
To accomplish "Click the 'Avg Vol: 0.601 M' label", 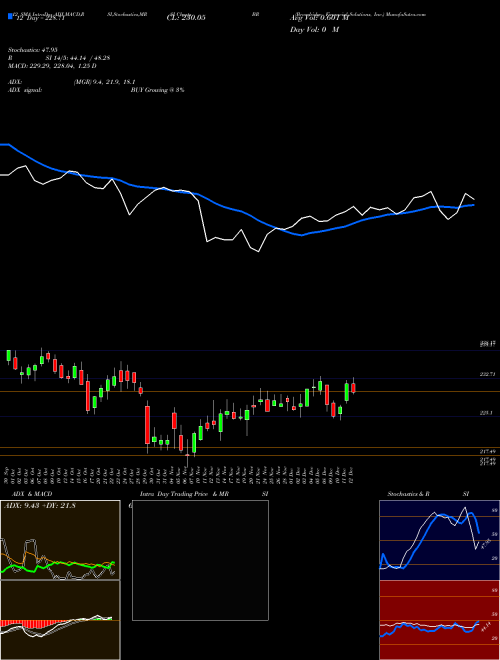I will 319,18.
